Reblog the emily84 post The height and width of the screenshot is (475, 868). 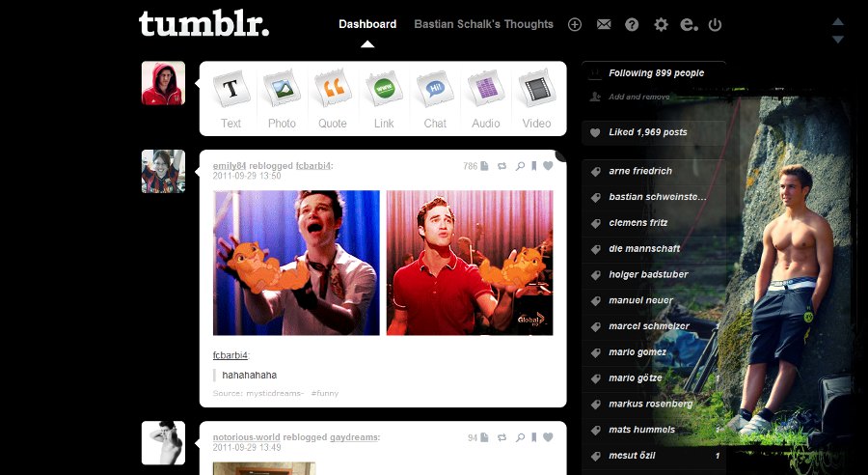[x=502, y=166]
